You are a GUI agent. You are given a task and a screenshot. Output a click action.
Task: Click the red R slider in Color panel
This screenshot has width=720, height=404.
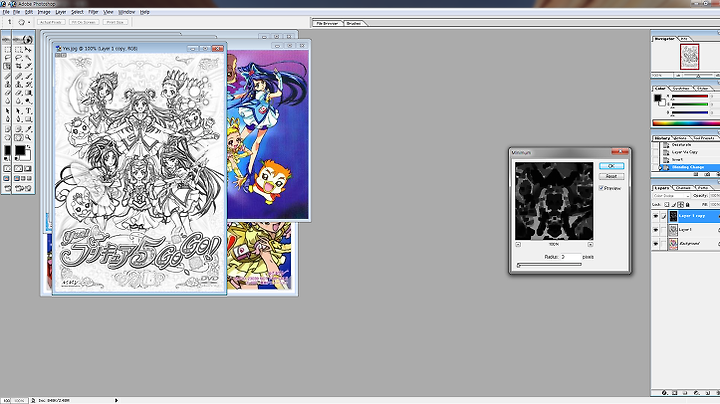point(690,96)
